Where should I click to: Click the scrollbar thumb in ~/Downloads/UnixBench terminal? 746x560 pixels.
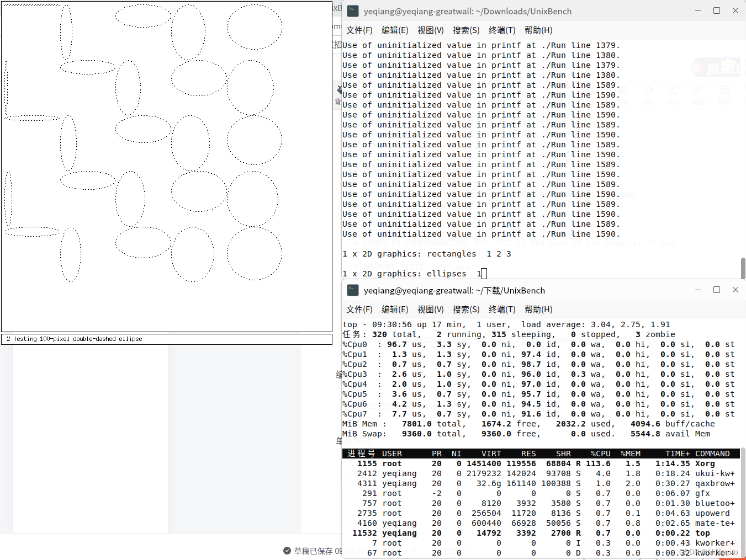(x=743, y=268)
